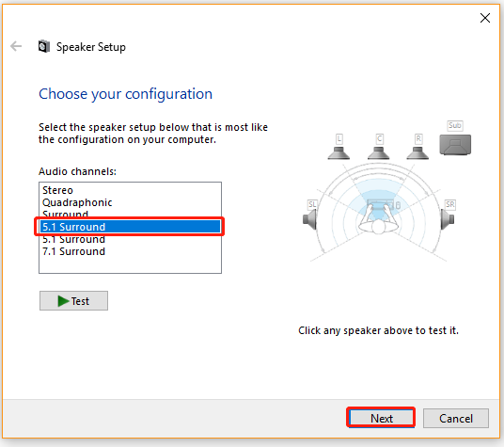The image size is (504, 447).
Task: Proceed with the Next button
Action: pos(381,419)
